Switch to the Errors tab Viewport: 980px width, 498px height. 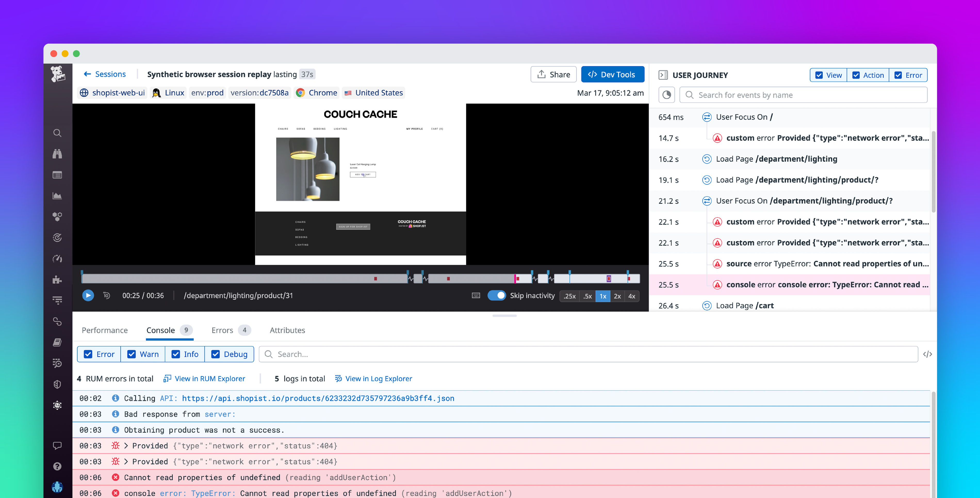coord(222,330)
